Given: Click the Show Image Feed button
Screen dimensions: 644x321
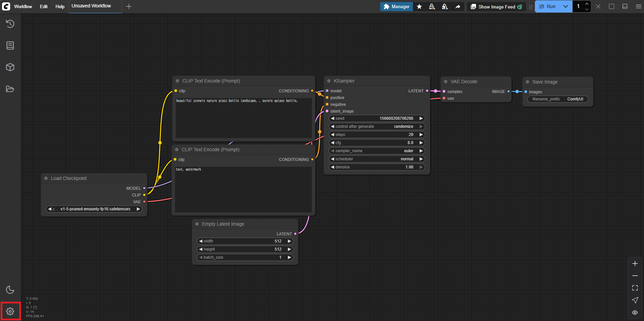Looking at the screenshot, I should pos(496,7).
